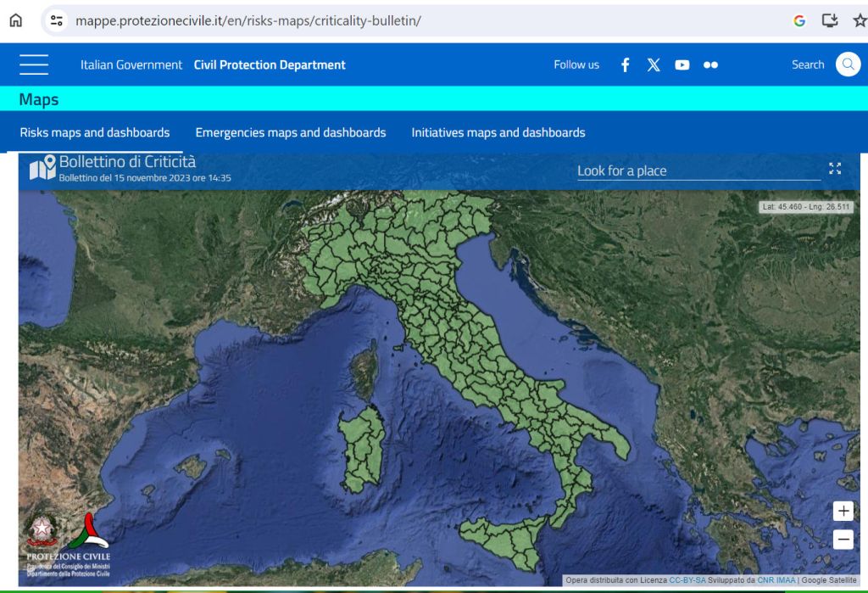Open site information icon in address bar

click(57, 20)
